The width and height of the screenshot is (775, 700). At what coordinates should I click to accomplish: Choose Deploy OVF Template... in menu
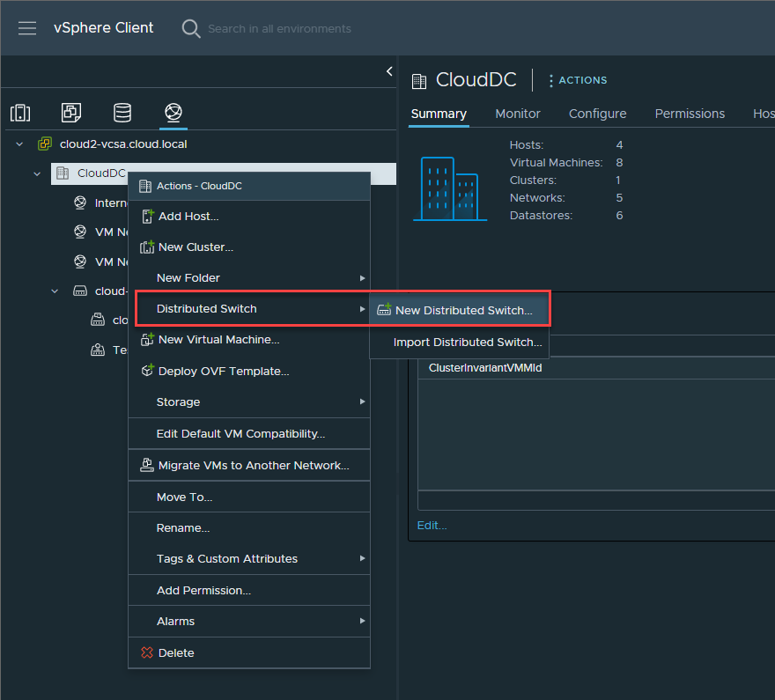249,371
